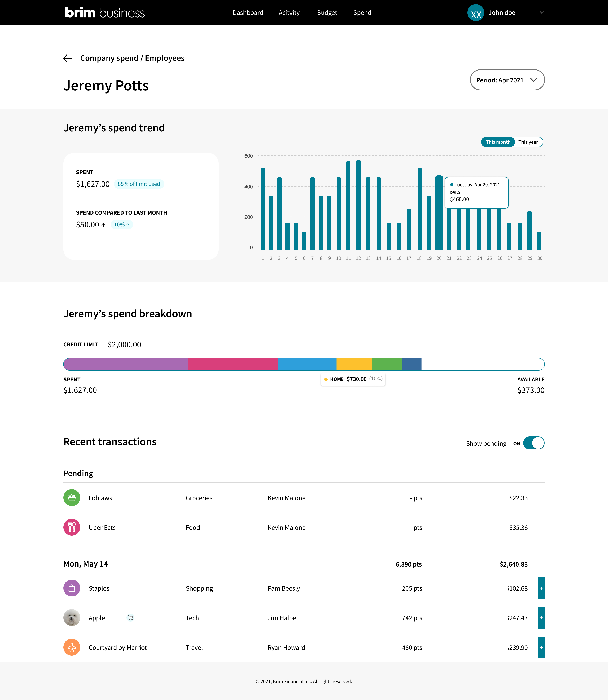
Task: Select the This month chart view
Action: [498, 142]
